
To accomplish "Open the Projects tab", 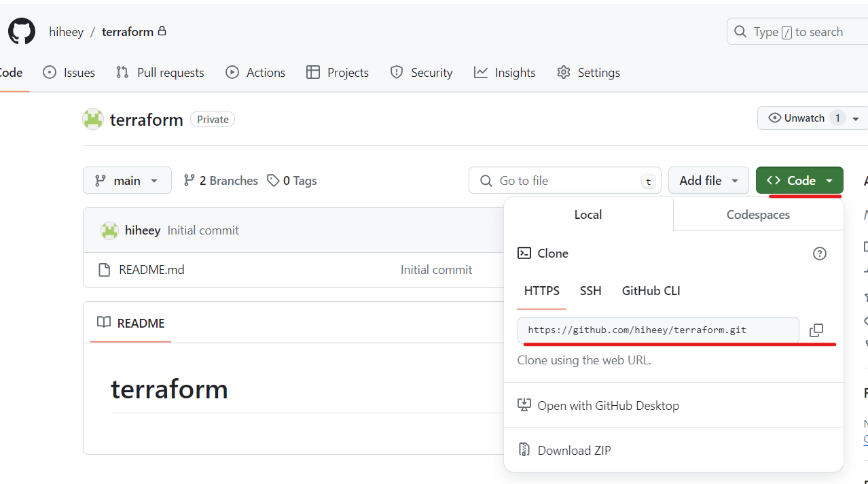I will 338,73.
